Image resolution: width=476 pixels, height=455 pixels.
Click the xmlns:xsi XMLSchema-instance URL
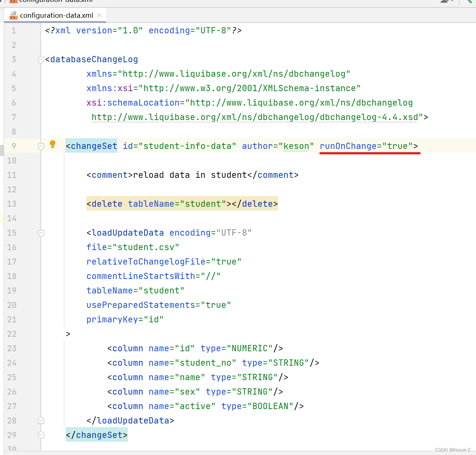pos(250,88)
